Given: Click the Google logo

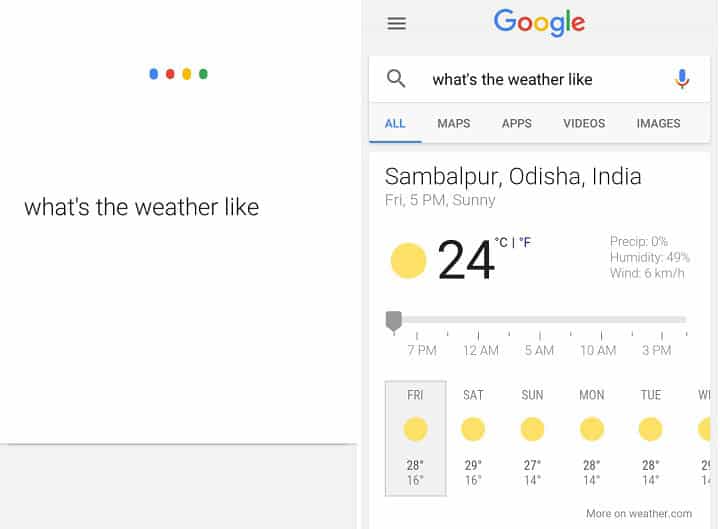Looking at the screenshot, I should click(539, 23).
